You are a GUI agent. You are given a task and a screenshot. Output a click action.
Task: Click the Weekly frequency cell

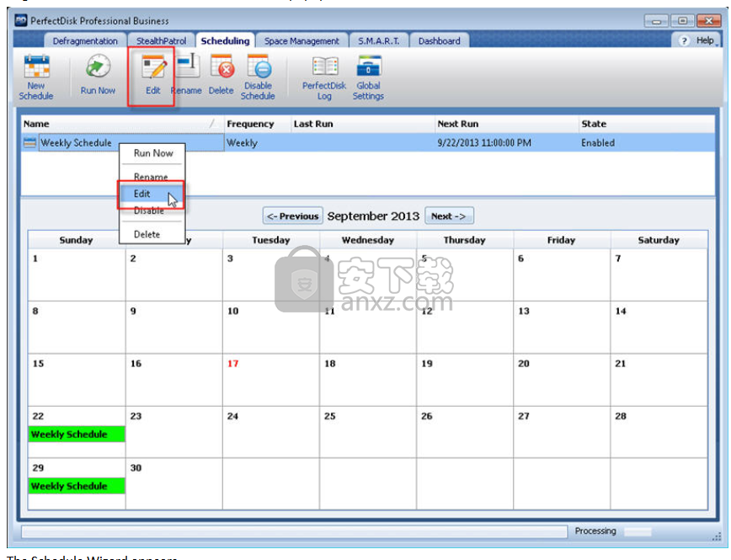pyautogui.click(x=242, y=142)
